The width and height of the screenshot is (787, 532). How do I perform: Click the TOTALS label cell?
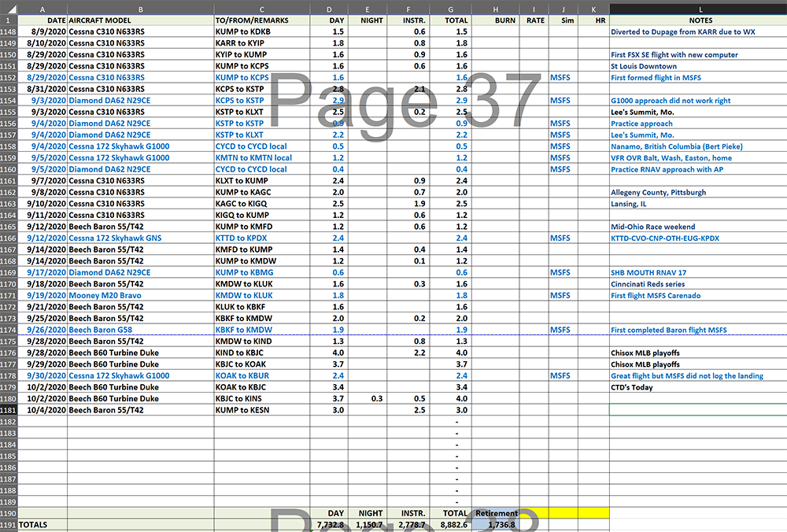(42, 525)
